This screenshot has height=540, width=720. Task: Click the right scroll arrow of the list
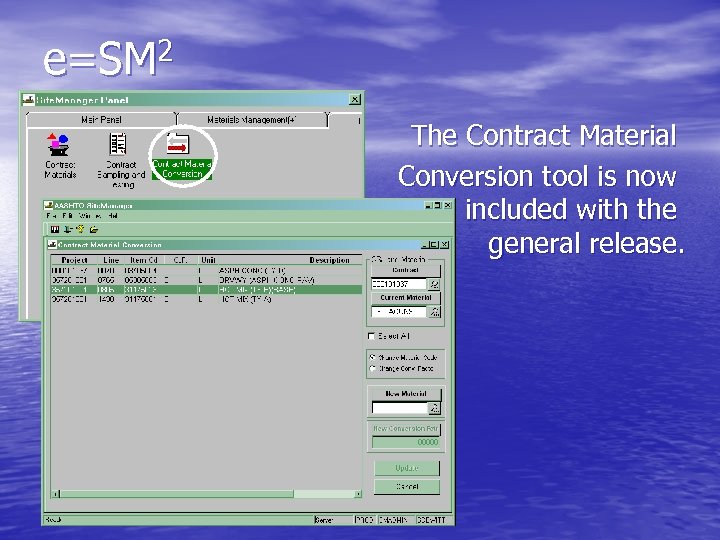coord(358,494)
